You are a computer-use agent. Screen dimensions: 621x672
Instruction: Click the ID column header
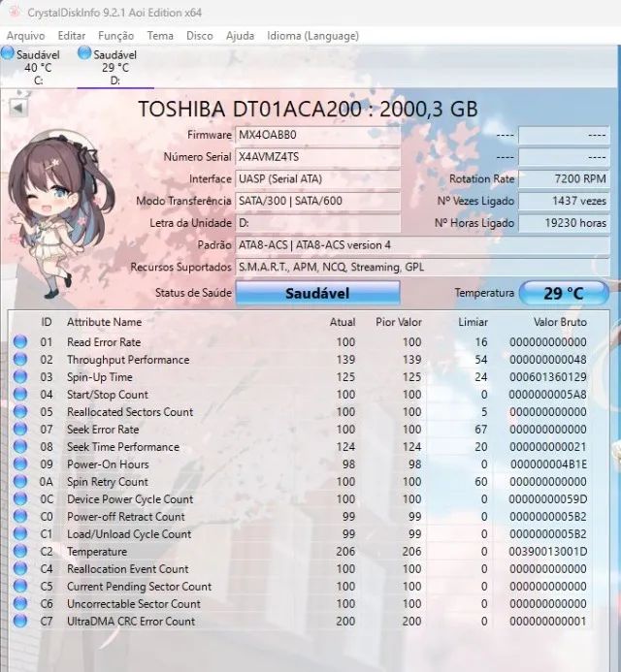point(47,322)
